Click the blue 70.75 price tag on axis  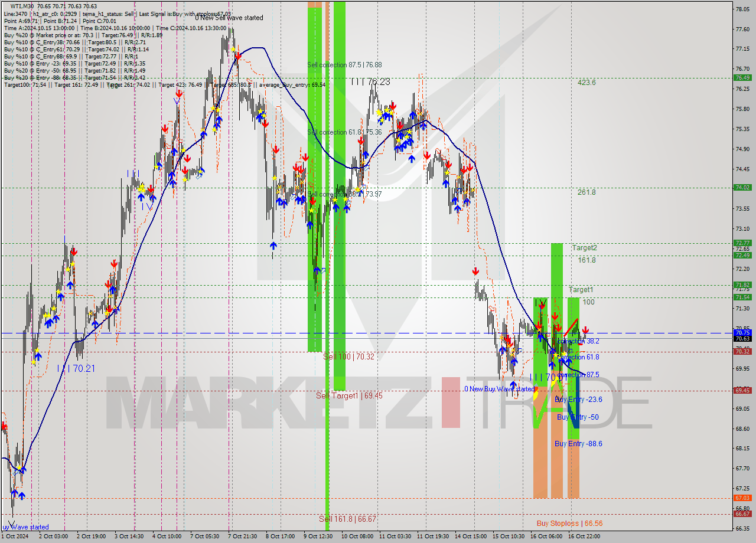pyautogui.click(x=742, y=332)
